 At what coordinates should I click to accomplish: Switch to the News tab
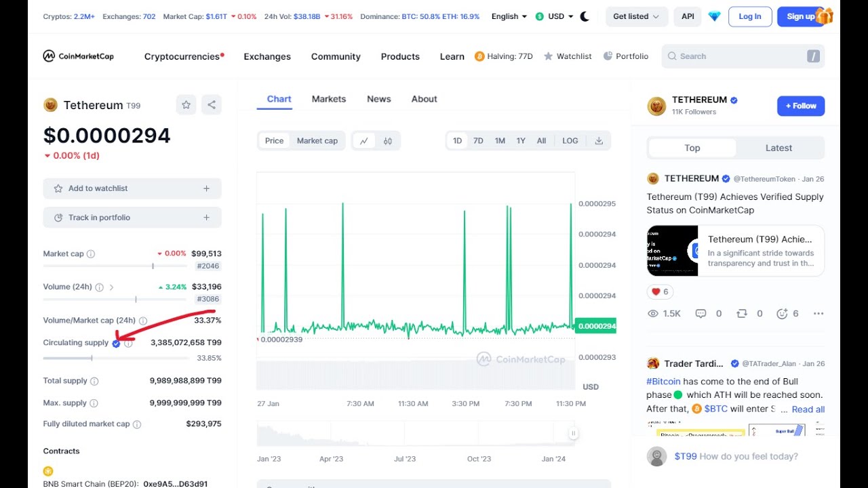pyautogui.click(x=379, y=99)
